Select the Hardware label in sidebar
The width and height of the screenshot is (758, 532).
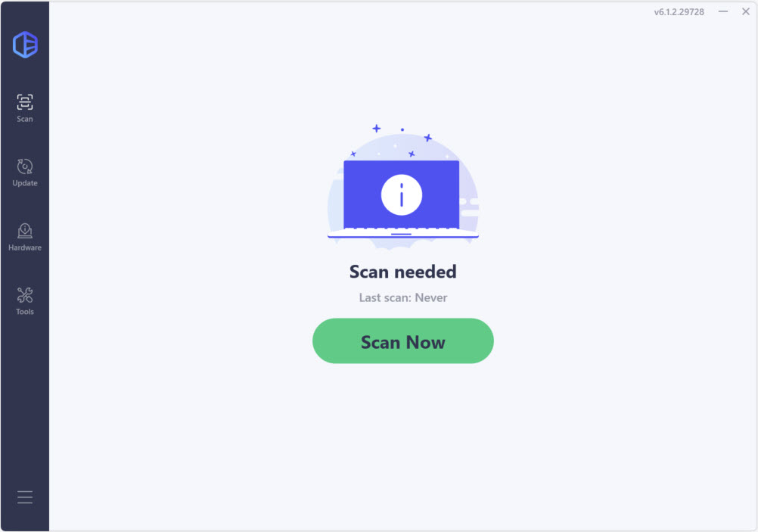[x=25, y=247]
